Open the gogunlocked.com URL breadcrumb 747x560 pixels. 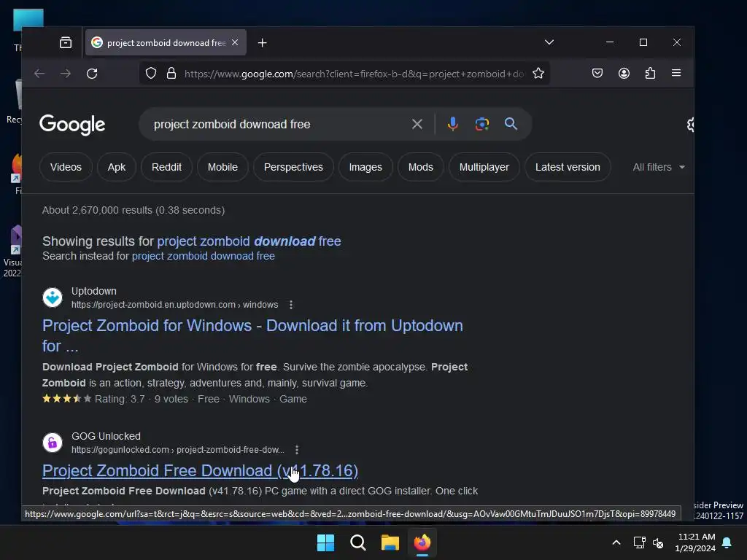pos(178,450)
